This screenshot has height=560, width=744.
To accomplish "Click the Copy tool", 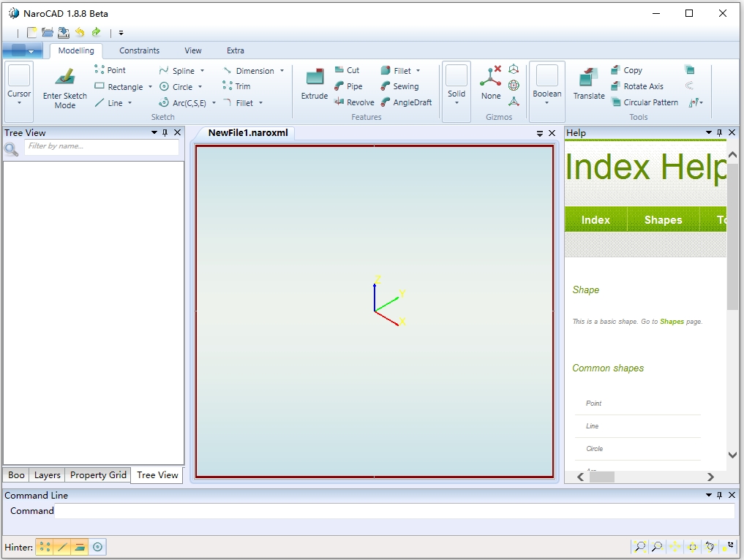I will 626,70.
